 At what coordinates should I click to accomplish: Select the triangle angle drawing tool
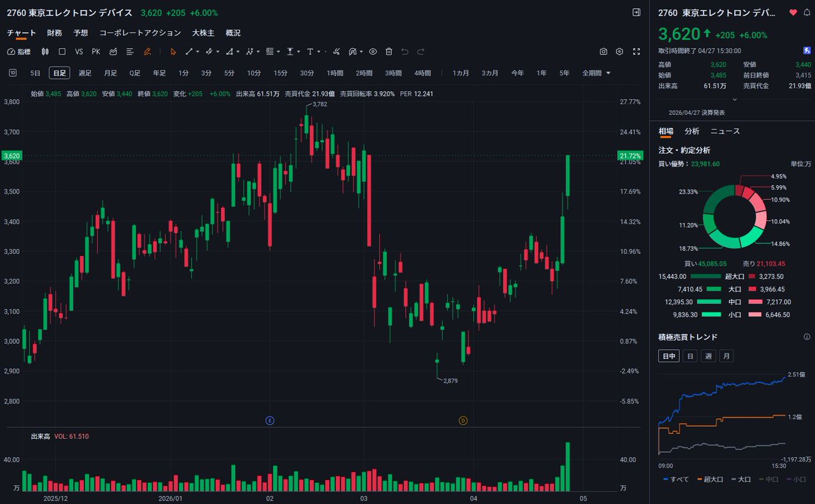229,52
